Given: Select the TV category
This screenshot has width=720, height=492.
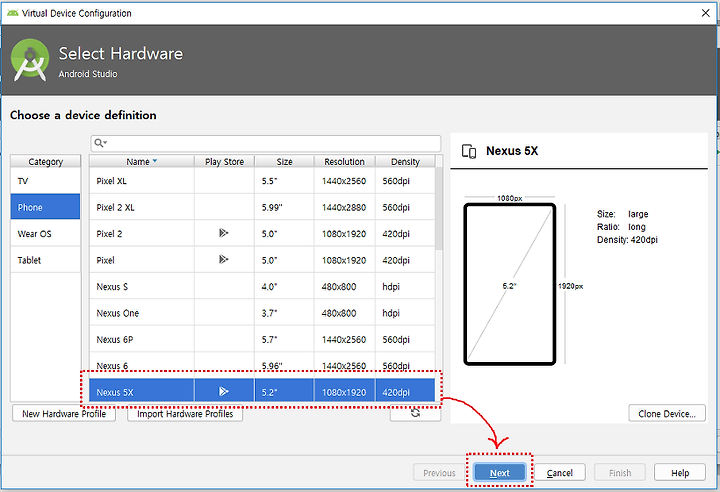Looking at the screenshot, I should [45, 181].
